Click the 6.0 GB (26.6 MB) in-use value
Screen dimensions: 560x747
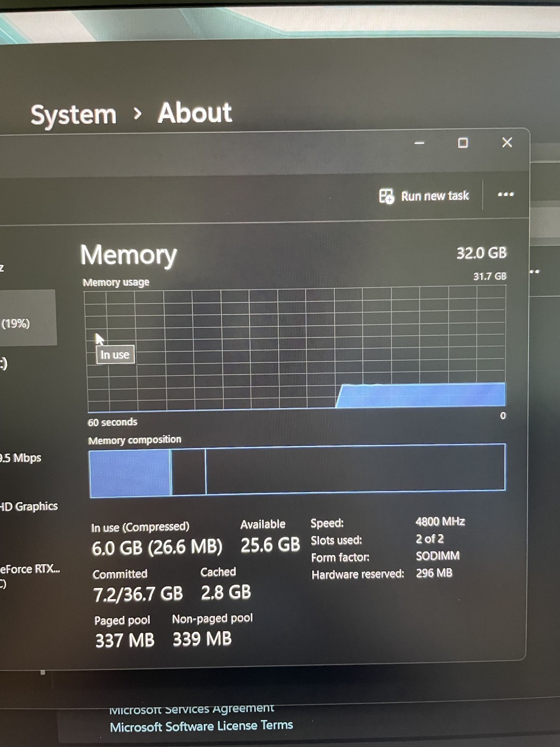[x=157, y=548]
